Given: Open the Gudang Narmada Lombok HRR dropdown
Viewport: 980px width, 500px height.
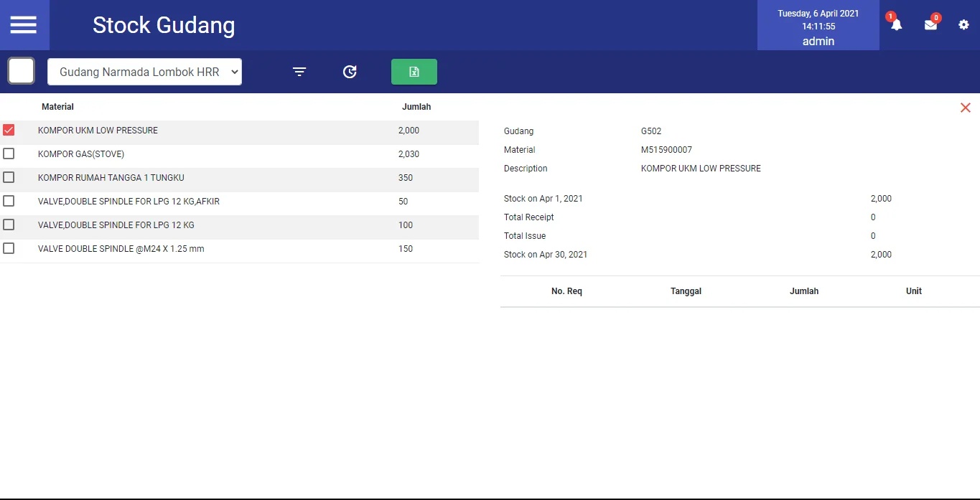Looking at the screenshot, I should (144, 72).
